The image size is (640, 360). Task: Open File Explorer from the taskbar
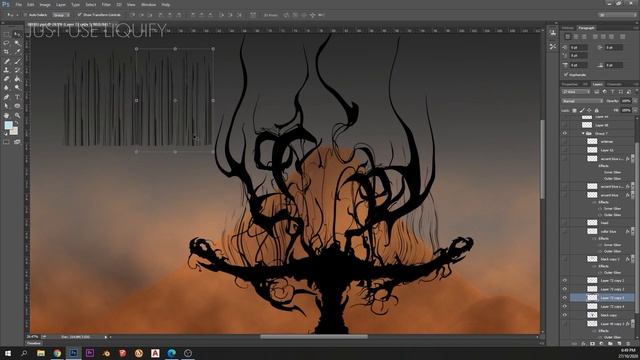click(x=41, y=353)
